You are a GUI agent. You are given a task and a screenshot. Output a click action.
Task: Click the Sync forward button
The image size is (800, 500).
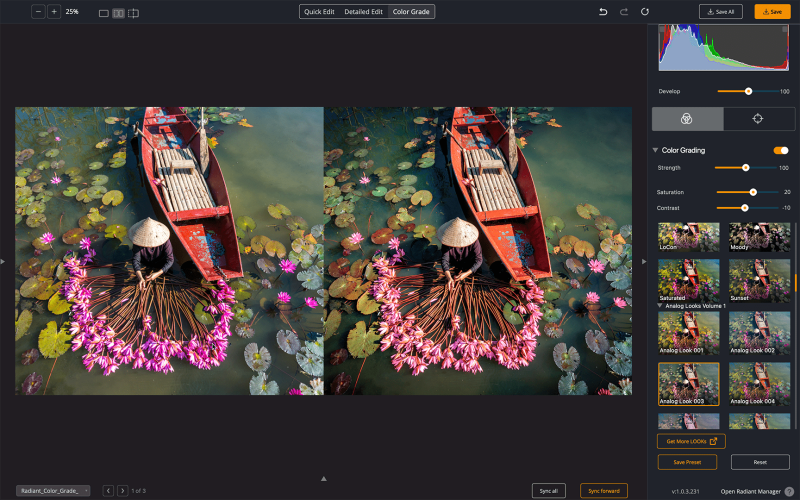[604, 490]
